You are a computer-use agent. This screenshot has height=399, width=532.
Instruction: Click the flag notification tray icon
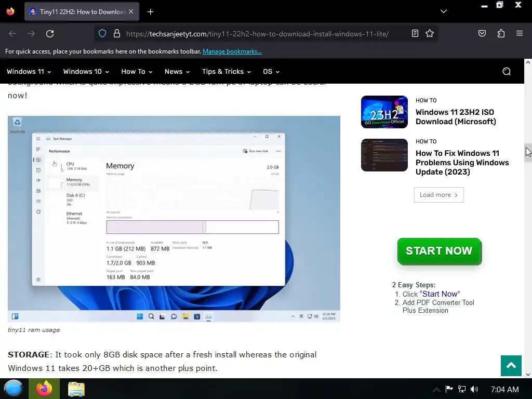(x=449, y=389)
